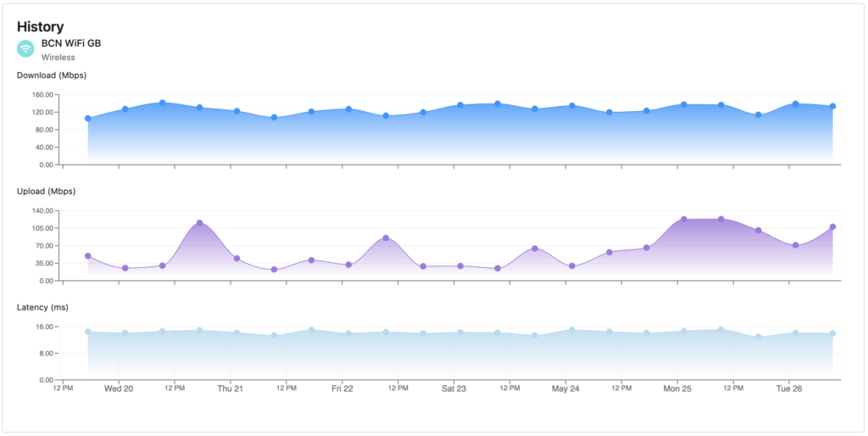
Task: Click the "105.00" Upload axis value
Action: coord(42,228)
